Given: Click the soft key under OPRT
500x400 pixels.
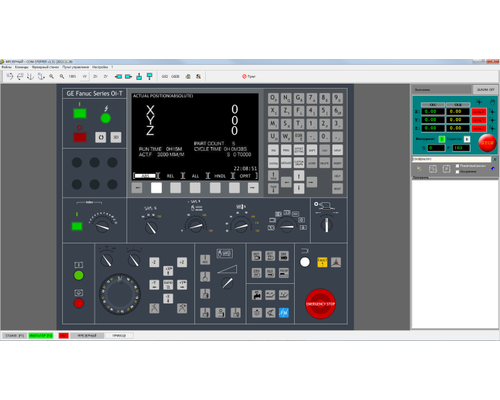Looking at the screenshot, I should pos(234,188).
